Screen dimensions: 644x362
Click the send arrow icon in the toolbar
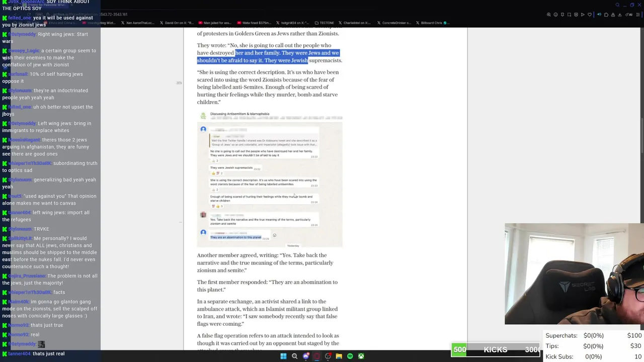[583, 15]
